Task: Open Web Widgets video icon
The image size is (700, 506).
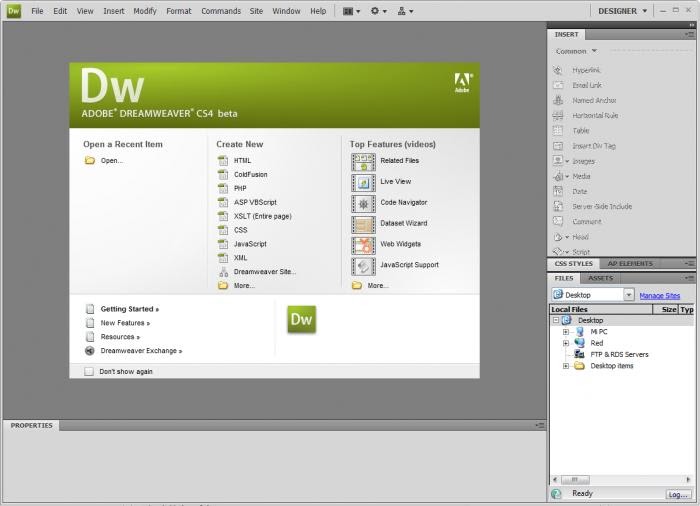Action: pos(363,246)
